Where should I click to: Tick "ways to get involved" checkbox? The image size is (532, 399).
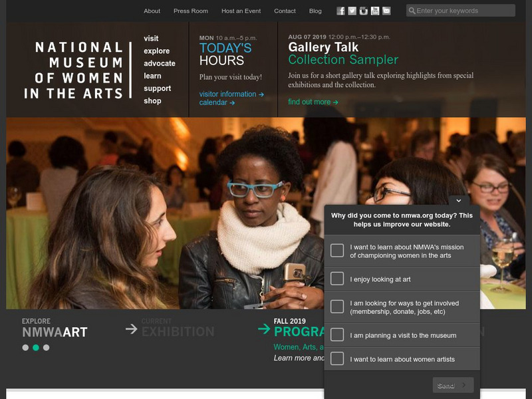337,307
